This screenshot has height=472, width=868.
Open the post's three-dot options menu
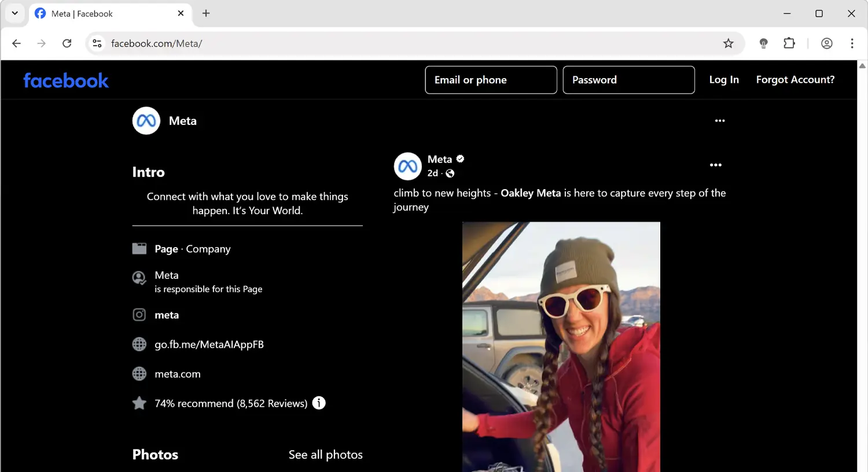[x=715, y=165]
